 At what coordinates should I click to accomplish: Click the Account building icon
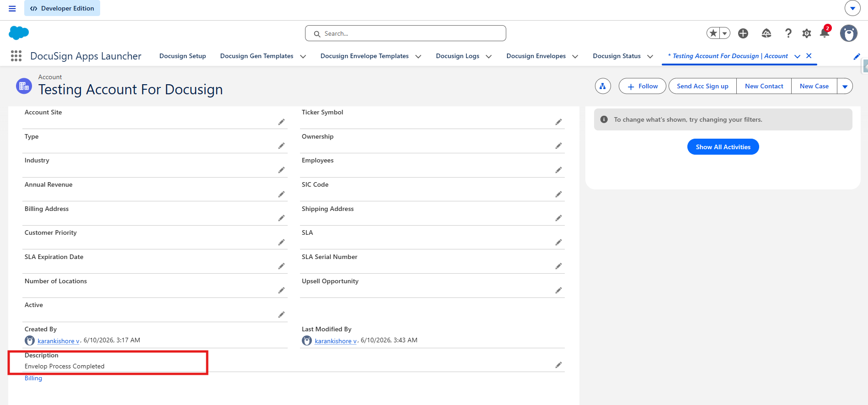(x=24, y=86)
